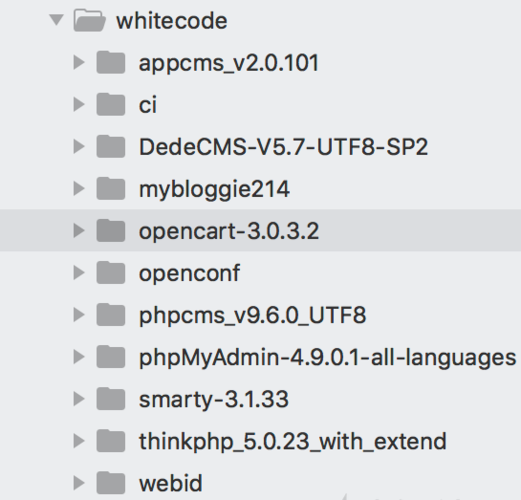Select the phpMyAdmin-4.9.0.1-all-languages folder name
521x500 pixels.
click(327, 358)
